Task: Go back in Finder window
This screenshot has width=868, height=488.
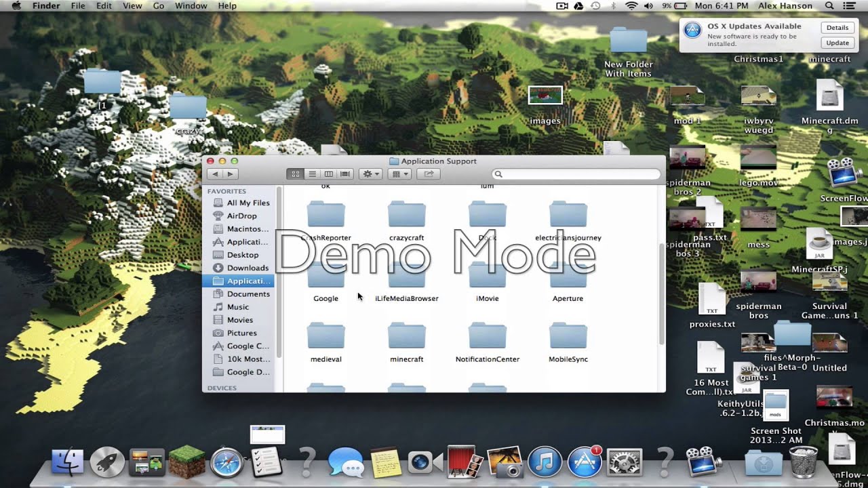Action: [215, 174]
